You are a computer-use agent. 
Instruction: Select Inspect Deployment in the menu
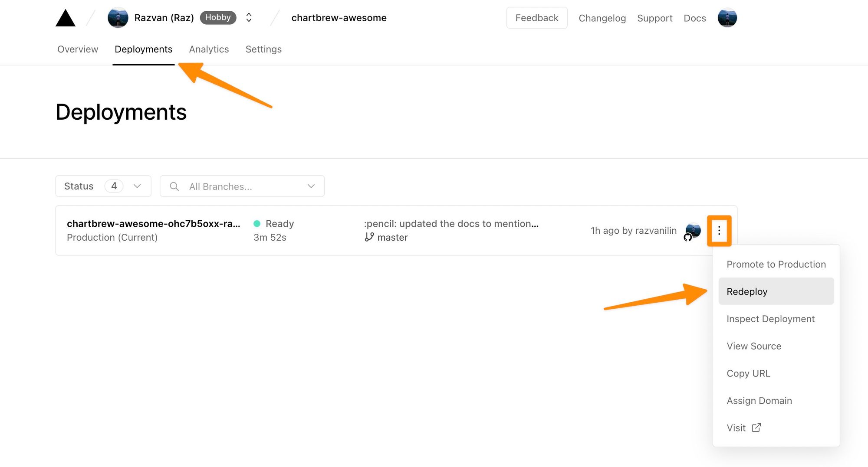pos(770,319)
